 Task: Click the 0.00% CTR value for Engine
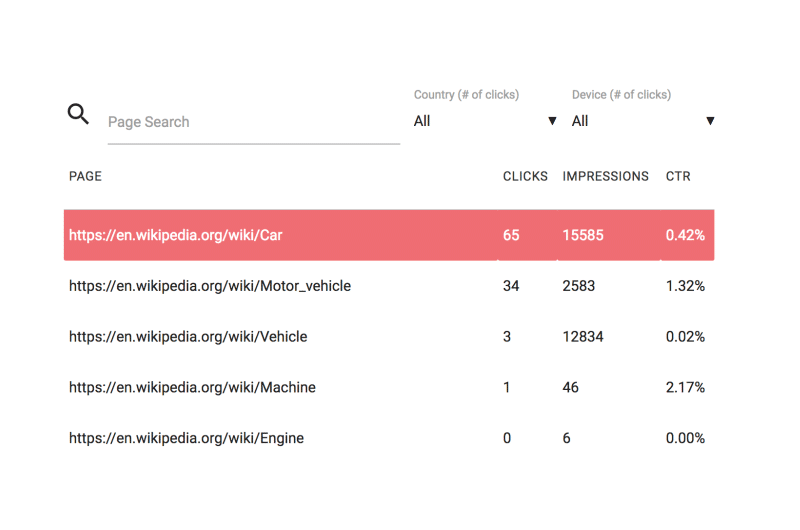click(685, 438)
